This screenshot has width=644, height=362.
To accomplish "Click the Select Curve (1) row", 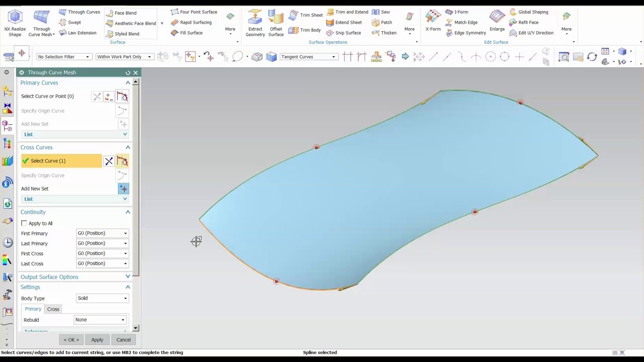I will click(61, 161).
